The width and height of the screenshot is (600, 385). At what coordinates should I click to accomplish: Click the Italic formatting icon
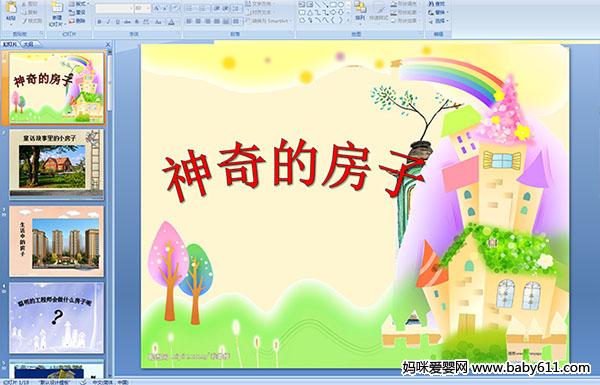tap(109, 22)
